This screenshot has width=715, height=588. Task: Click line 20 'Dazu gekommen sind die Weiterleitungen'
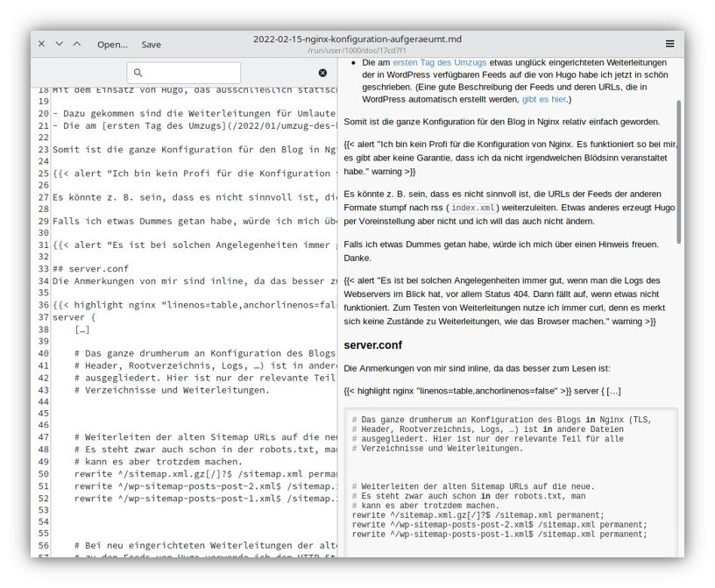click(x=195, y=113)
